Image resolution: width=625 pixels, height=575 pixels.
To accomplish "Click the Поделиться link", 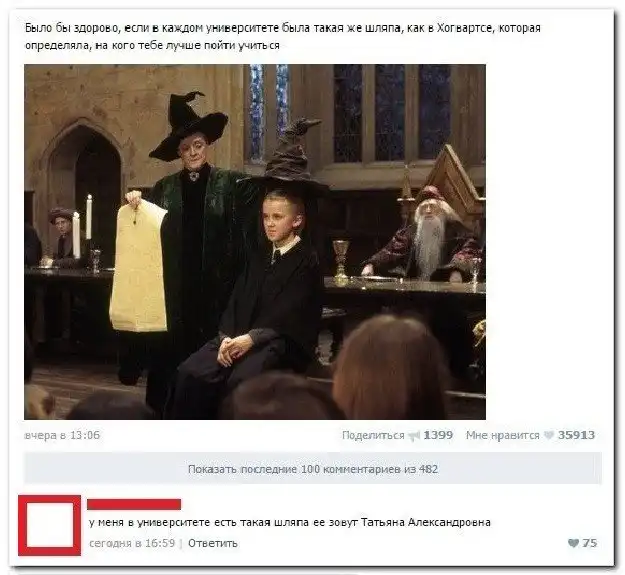I will point(373,435).
